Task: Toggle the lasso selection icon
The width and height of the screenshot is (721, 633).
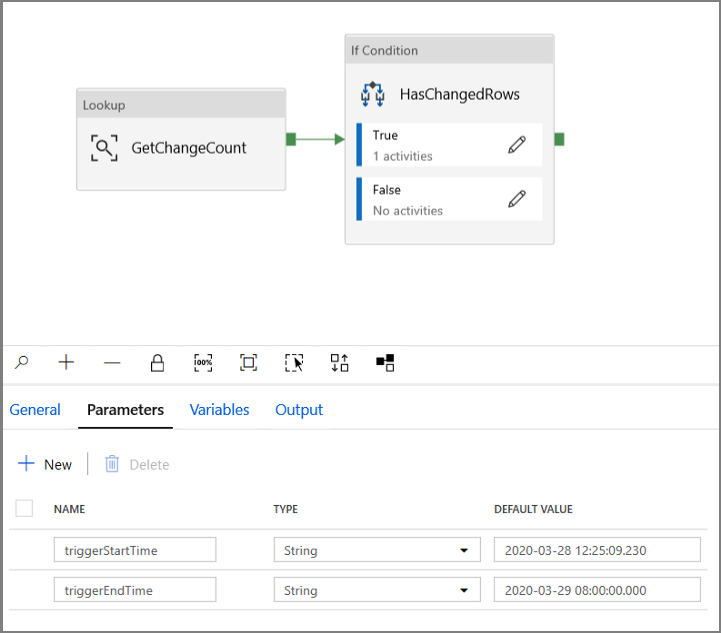Action: click(x=294, y=363)
